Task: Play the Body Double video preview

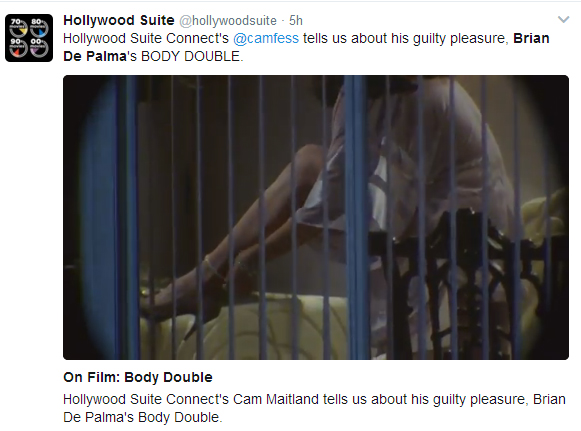Action: (316, 217)
